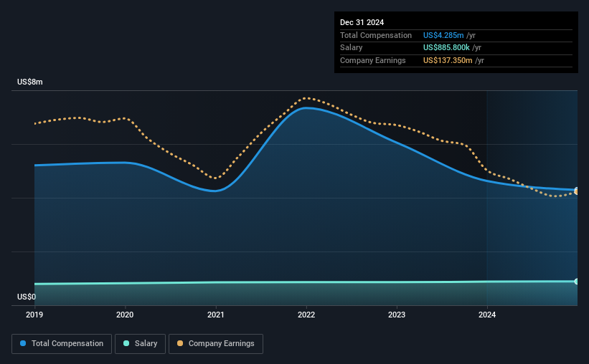The height and width of the screenshot is (364, 589).
Task: Click the salary line endpoint marker
Action: click(576, 282)
